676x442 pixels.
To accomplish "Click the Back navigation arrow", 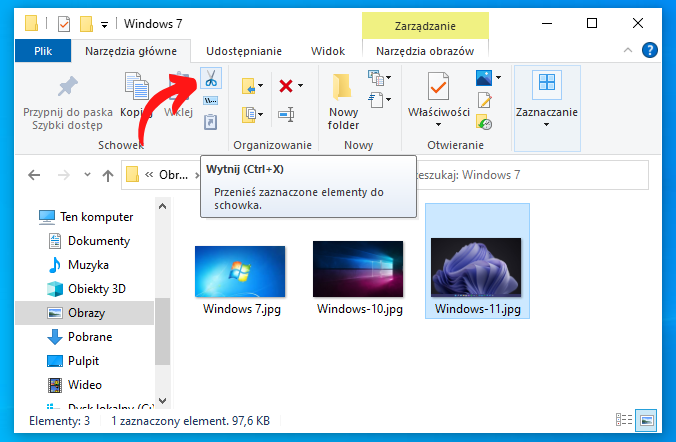I will point(34,175).
